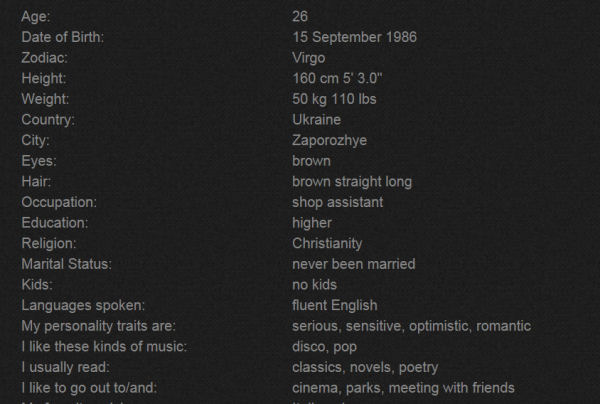Screen dimensions: 600x404
Task: Click the disco, pop music value
Action: point(324,347)
